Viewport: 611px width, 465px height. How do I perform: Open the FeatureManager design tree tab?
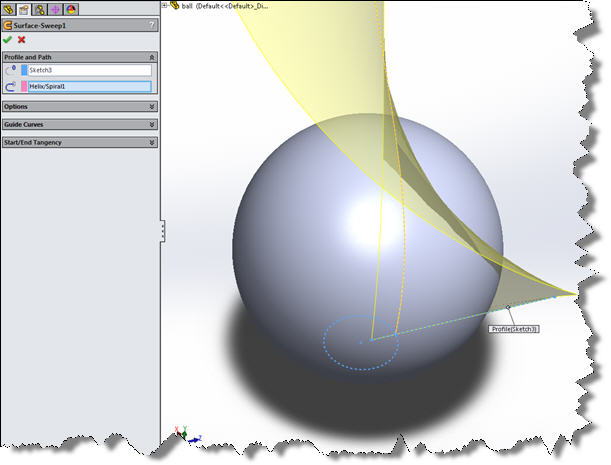9,8
